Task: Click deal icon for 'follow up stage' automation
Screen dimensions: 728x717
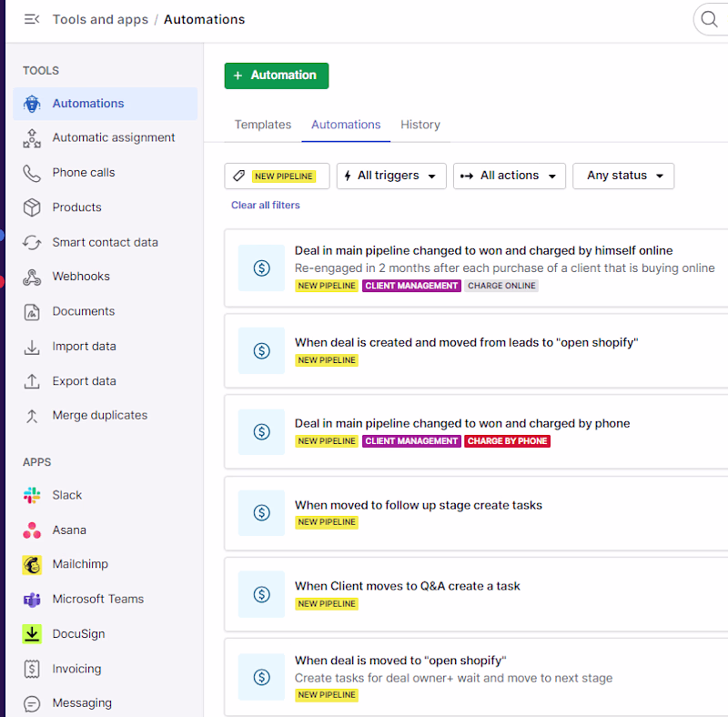Action: [x=261, y=512]
